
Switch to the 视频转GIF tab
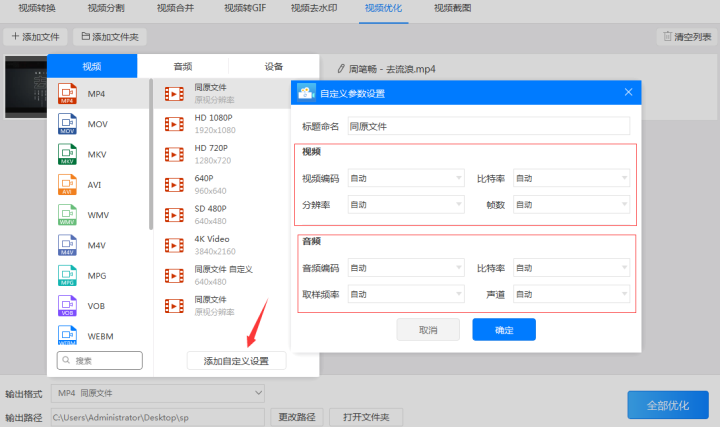(x=245, y=8)
